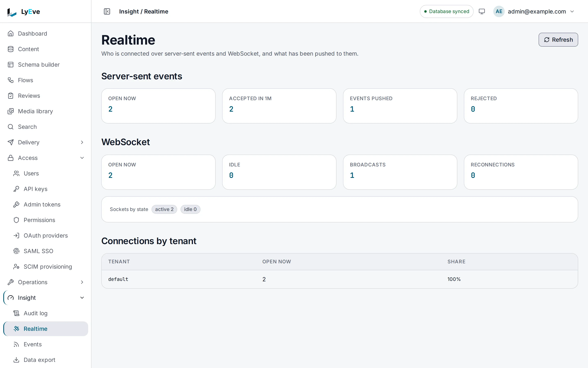Collapse the Insight section chevron
The height and width of the screenshot is (368, 588).
click(x=82, y=298)
